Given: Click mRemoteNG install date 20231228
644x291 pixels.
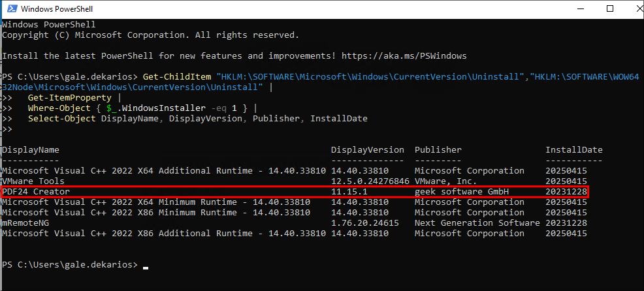Looking at the screenshot, I should click(566, 223).
